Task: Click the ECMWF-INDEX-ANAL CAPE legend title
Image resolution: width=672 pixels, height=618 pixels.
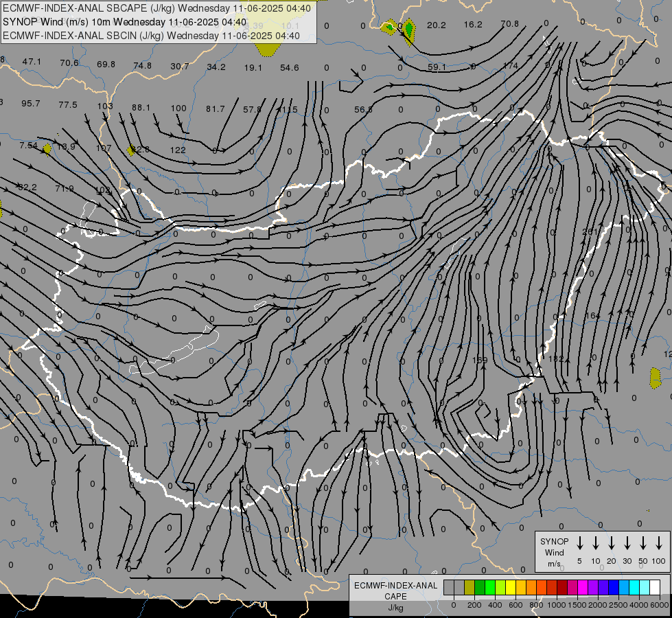Action: point(395,591)
